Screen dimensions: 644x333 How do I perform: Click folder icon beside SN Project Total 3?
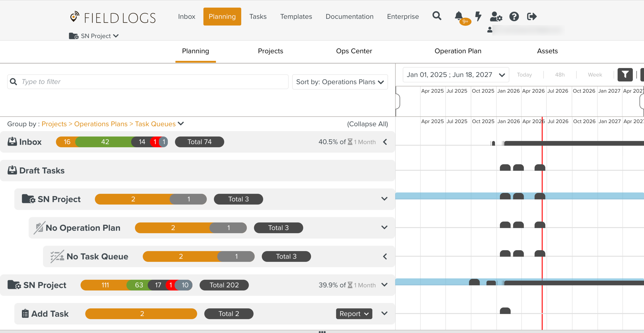coord(28,199)
